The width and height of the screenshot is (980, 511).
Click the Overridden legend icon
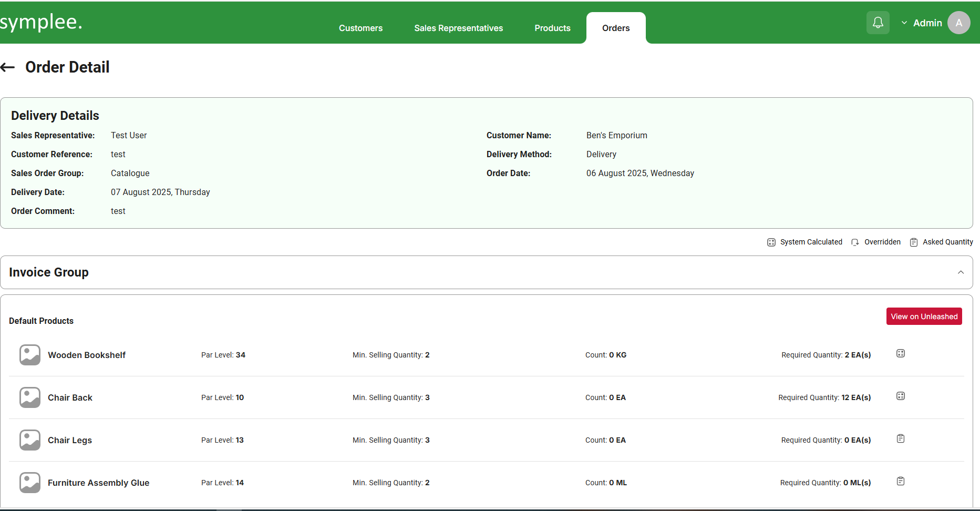(855, 242)
